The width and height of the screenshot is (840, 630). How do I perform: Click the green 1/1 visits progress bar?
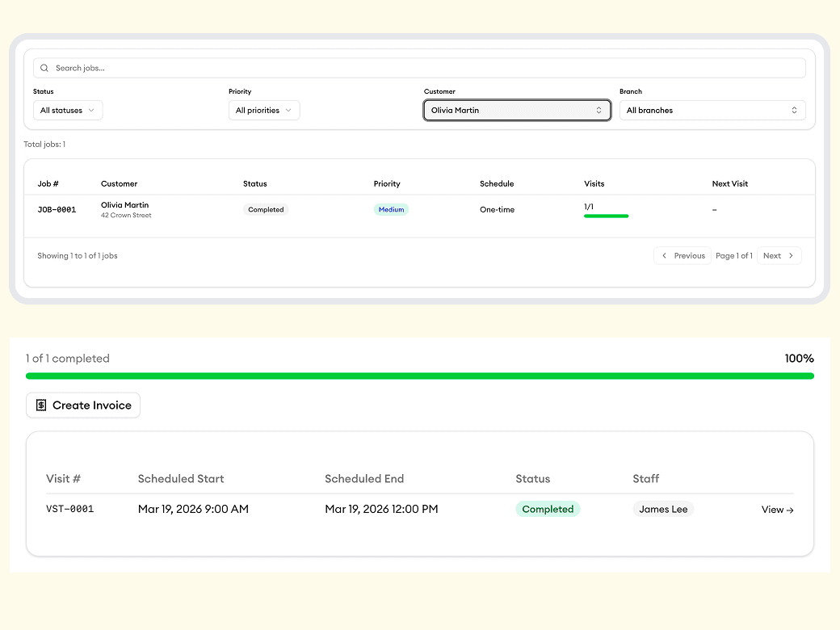(606, 216)
